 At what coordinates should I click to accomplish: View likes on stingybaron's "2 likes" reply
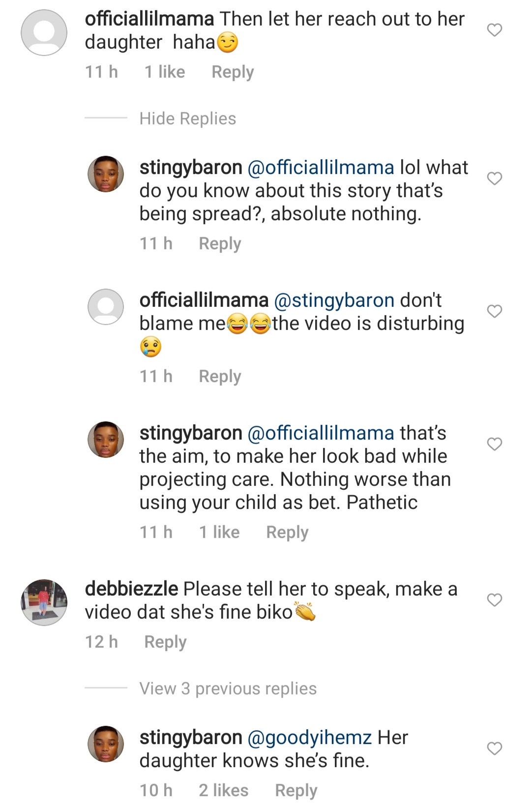(x=223, y=790)
